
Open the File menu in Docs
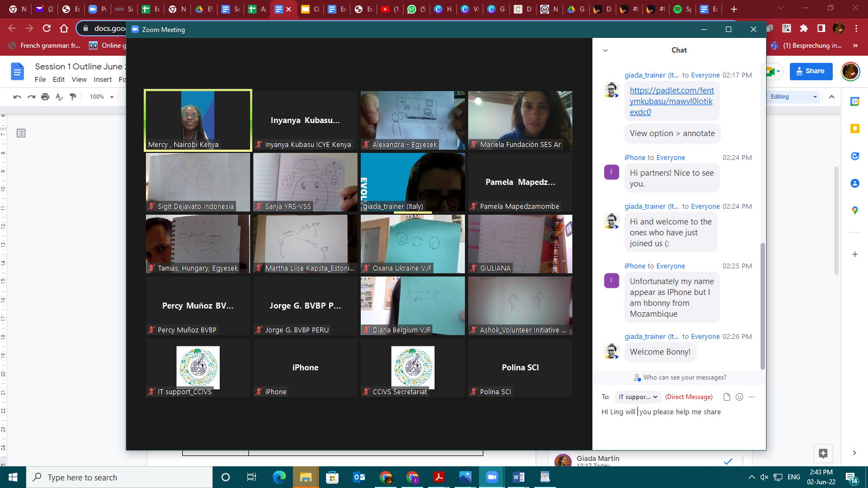(x=40, y=80)
